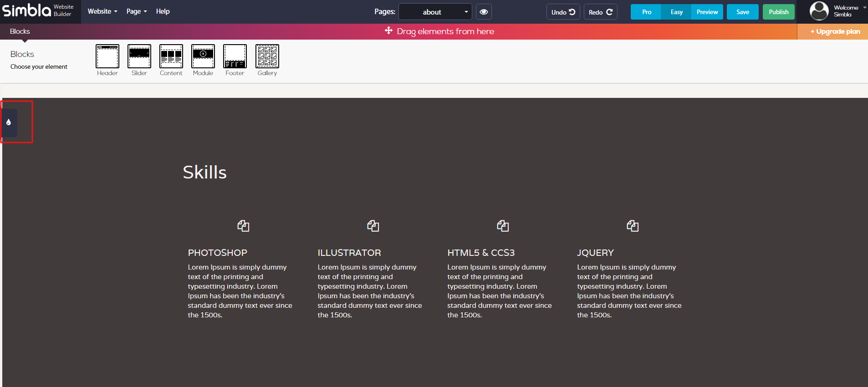Screen dimensions: 868x387
Task: Click the PHOTOSHOP title
Action: pyautogui.click(x=218, y=253)
